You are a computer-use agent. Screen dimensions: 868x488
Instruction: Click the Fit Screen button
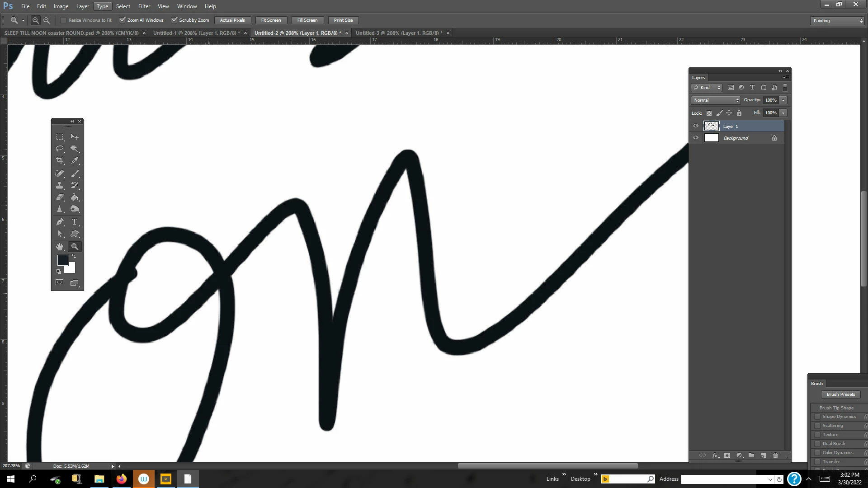tap(271, 20)
